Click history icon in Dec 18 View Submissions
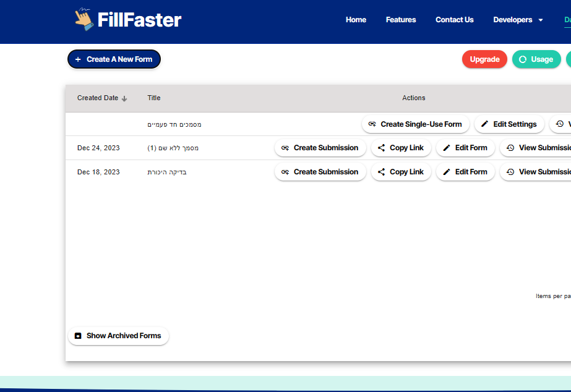The width and height of the screenshot is (571, 392). [510, 172]
